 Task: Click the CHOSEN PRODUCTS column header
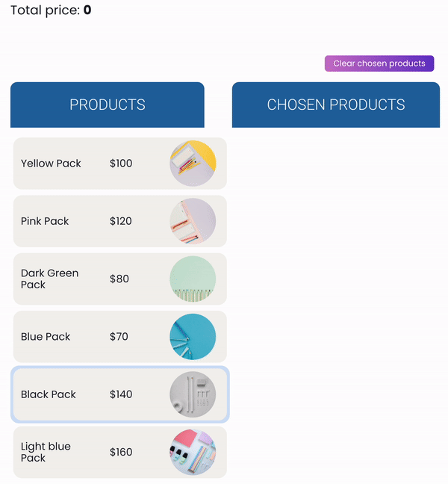tap(336, 105)
